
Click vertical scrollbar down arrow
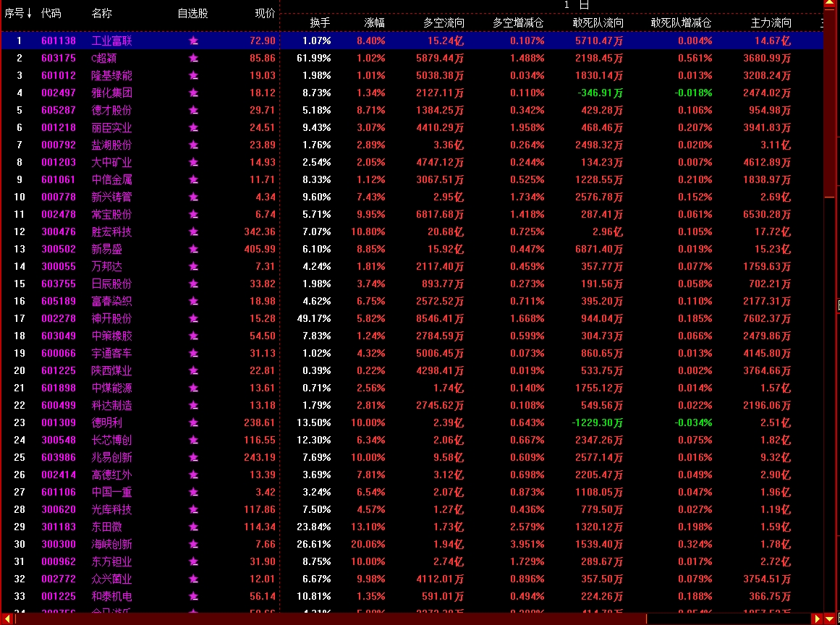click(x=829, y=619)
